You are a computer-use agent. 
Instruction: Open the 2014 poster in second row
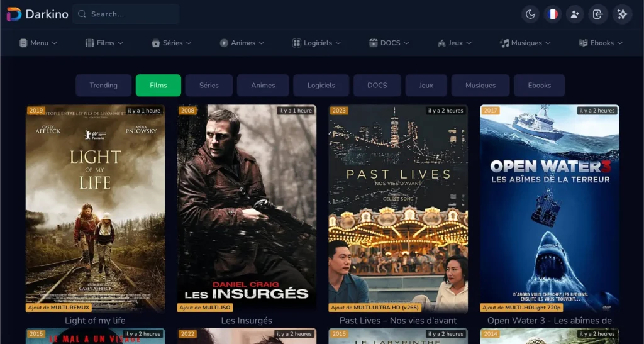550,336
